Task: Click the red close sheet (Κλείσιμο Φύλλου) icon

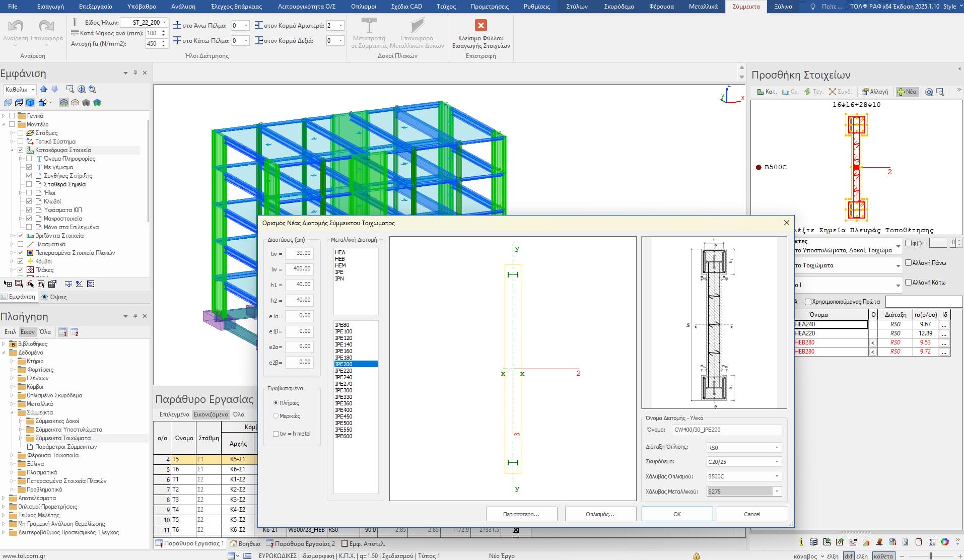Action: (480, 25)
